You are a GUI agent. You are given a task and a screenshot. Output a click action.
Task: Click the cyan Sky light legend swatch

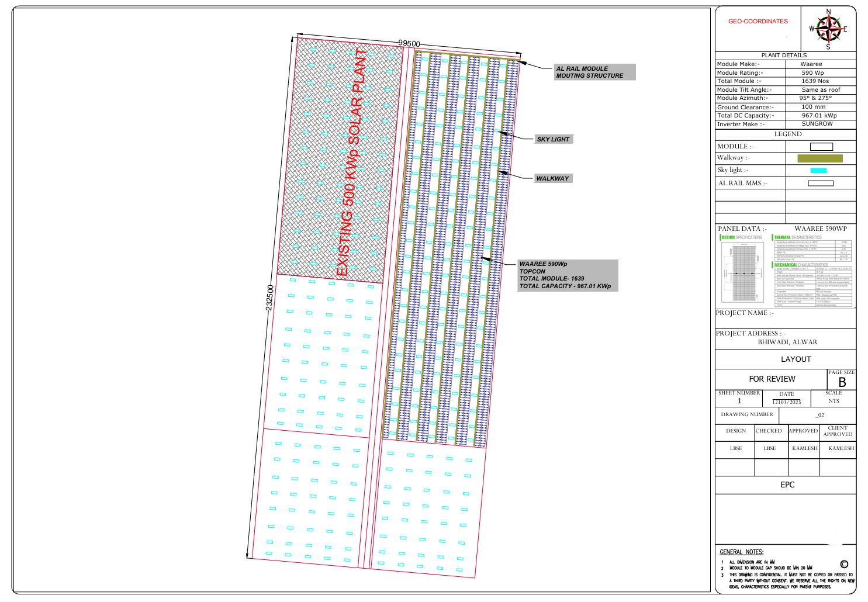pos(819,171)
